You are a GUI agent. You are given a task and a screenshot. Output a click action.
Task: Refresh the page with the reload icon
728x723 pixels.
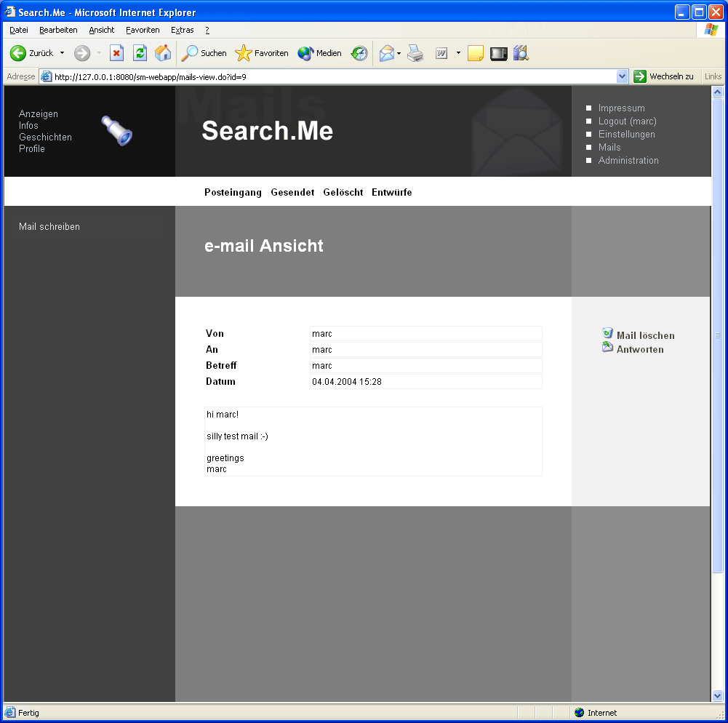click(x=140, y=53)
